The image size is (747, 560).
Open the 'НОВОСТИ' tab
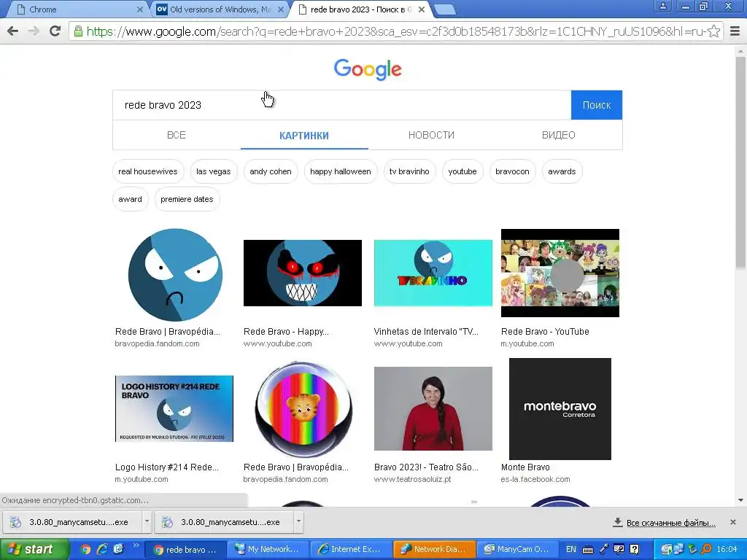click(431, 135)
